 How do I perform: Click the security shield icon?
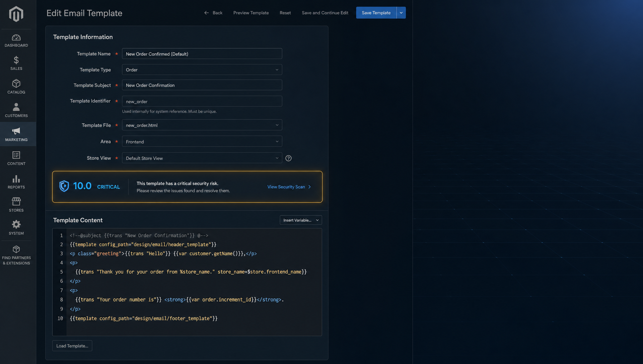(x=64, y=186)
